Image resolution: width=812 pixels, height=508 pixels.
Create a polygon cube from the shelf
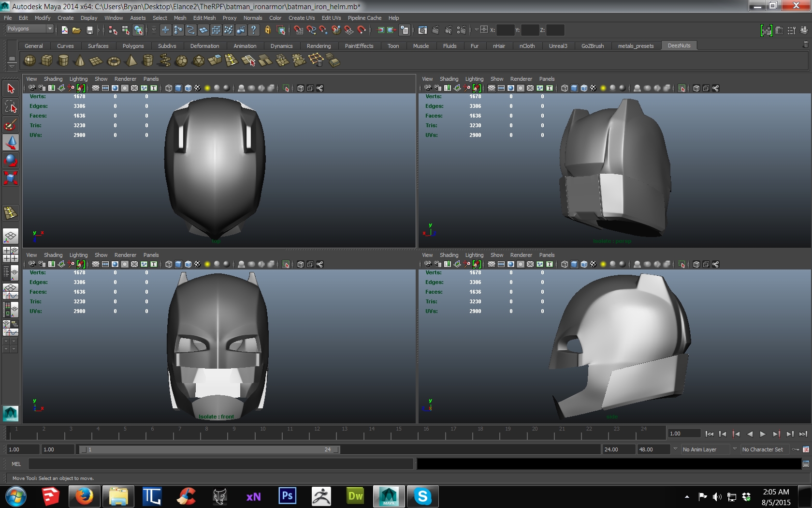[x=47, y=60]
